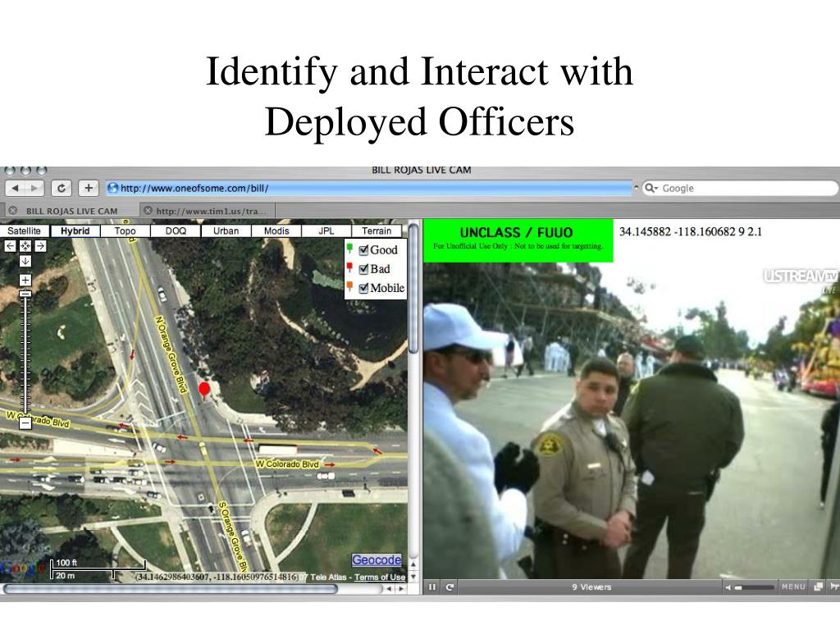
Task: Click the UNCLASS / FUUO banner
Action: (x=518, y=240)
